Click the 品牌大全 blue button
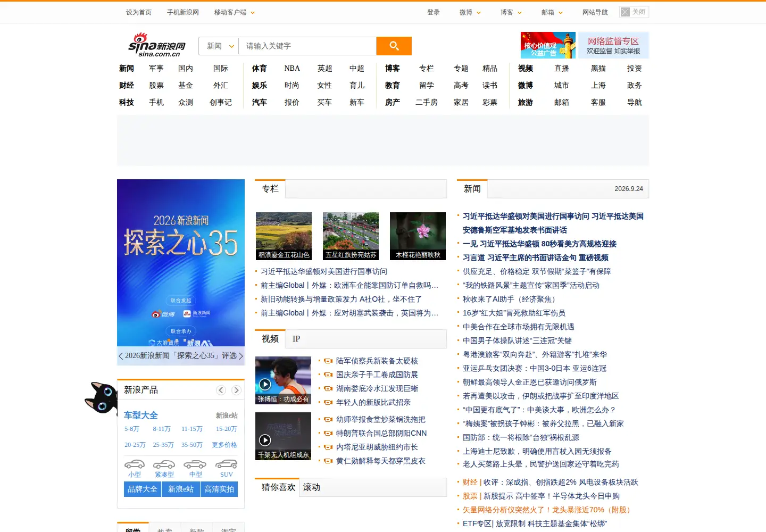Screen dimensions: 766x532 [142, 489]
